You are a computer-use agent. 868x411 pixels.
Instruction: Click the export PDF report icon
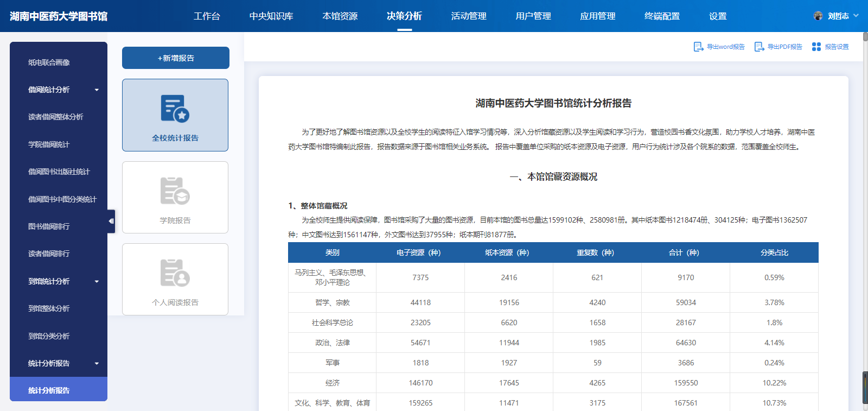pyautogui.click(x=759, y=47)
